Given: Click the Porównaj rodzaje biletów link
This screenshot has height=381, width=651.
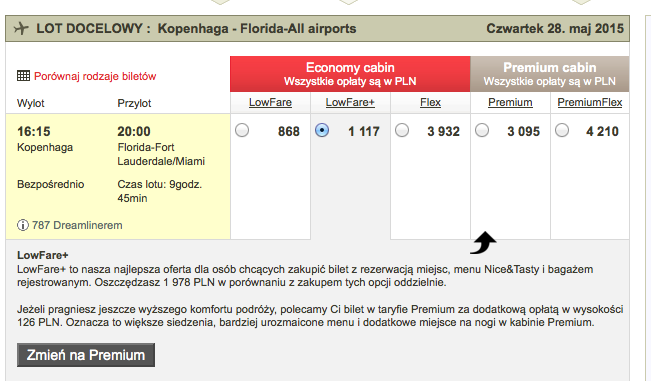Looking at the screenshot, I should coord(95,76).
